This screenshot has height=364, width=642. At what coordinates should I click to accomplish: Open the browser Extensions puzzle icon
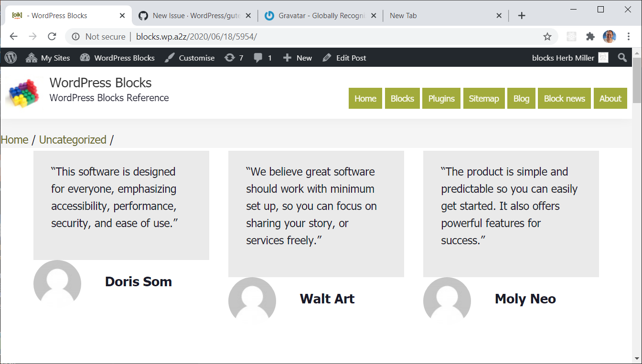click(590, 37)
